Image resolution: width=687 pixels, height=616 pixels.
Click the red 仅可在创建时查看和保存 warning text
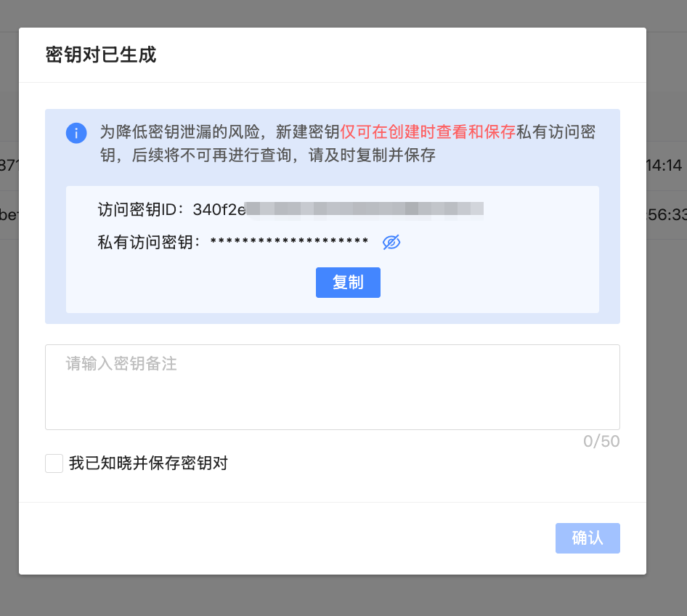(x=428, y=131)
